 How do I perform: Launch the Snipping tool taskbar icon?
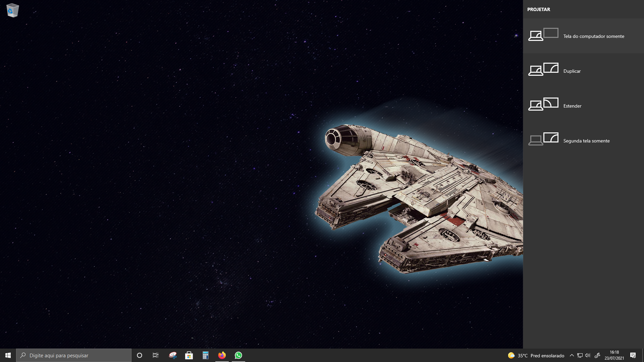click(173, 355)
